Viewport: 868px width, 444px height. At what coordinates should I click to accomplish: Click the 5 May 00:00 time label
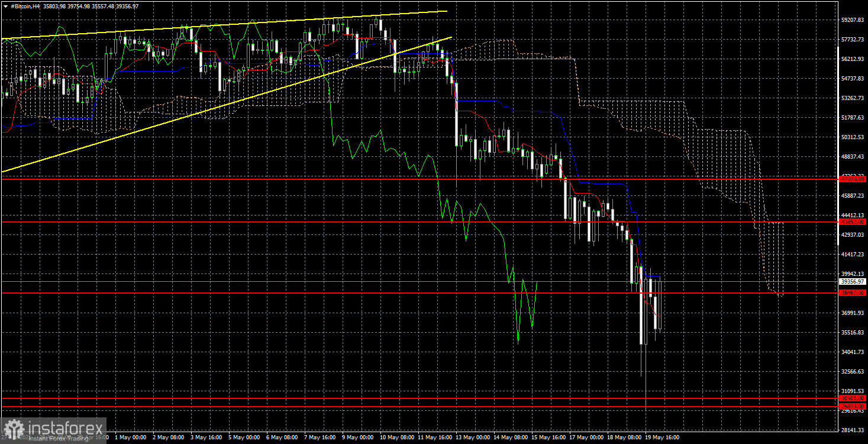click(245, 438)
